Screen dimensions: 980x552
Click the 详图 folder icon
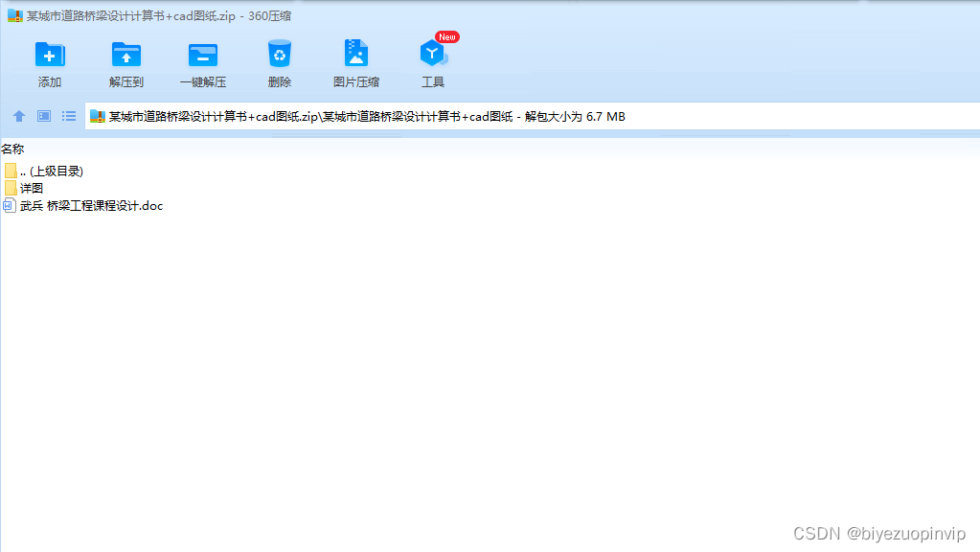click(x=10, y=188)
